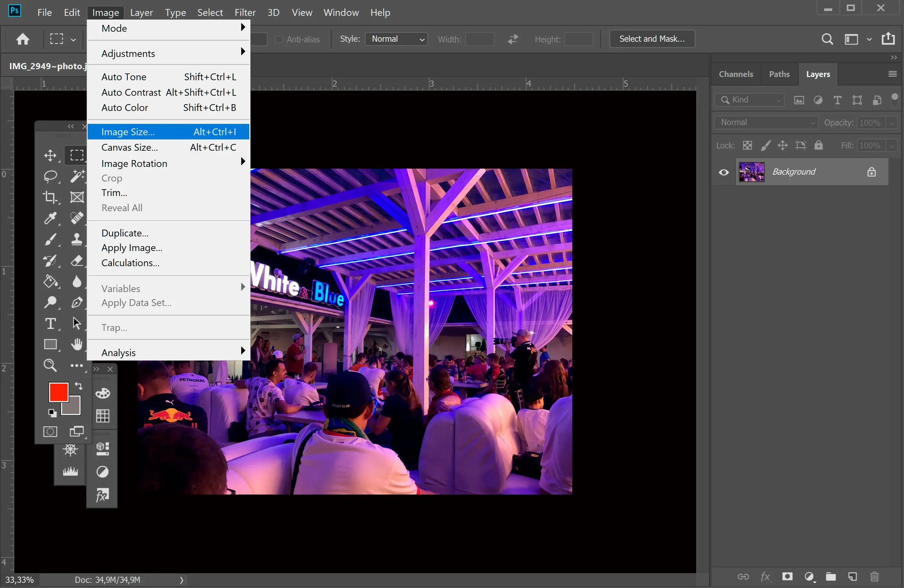Switch to the Channels tab

(x=735, y=73)
